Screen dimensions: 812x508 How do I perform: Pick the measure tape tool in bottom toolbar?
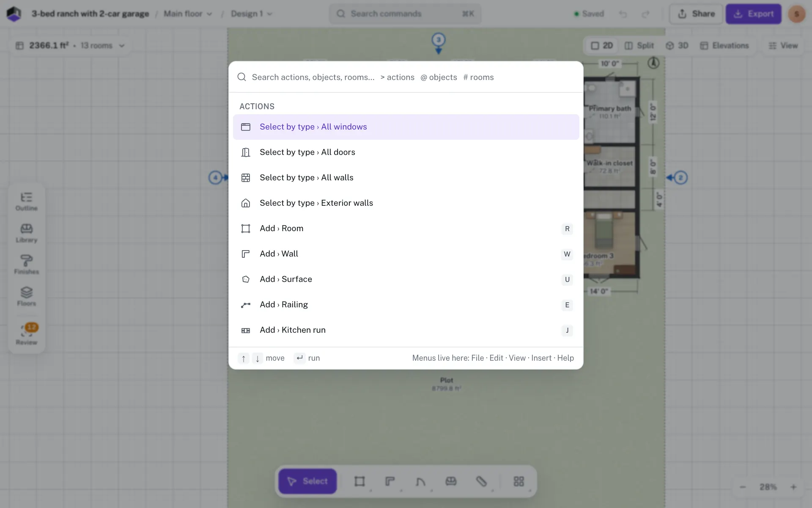tap(481, 481)
